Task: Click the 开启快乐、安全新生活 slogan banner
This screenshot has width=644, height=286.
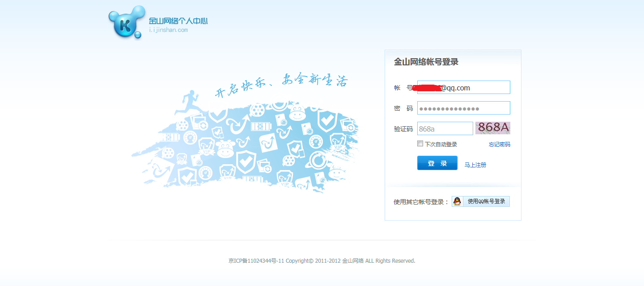Action: click(x=281, y=86)
